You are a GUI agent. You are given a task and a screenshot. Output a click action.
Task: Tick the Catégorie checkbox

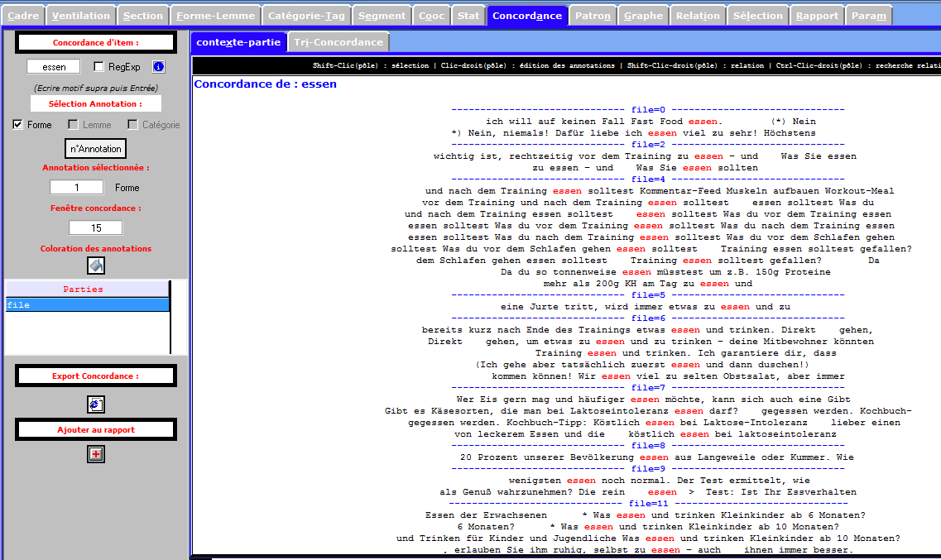132,125
